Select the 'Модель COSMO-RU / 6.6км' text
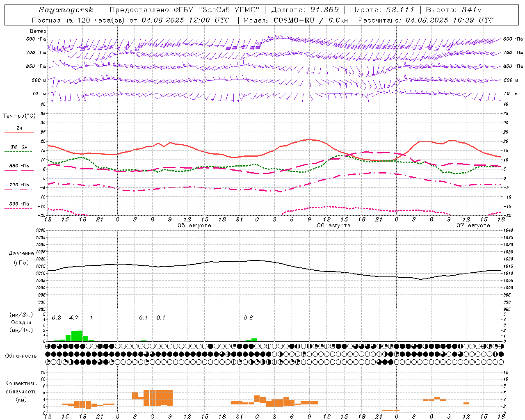 coord(295,20)
